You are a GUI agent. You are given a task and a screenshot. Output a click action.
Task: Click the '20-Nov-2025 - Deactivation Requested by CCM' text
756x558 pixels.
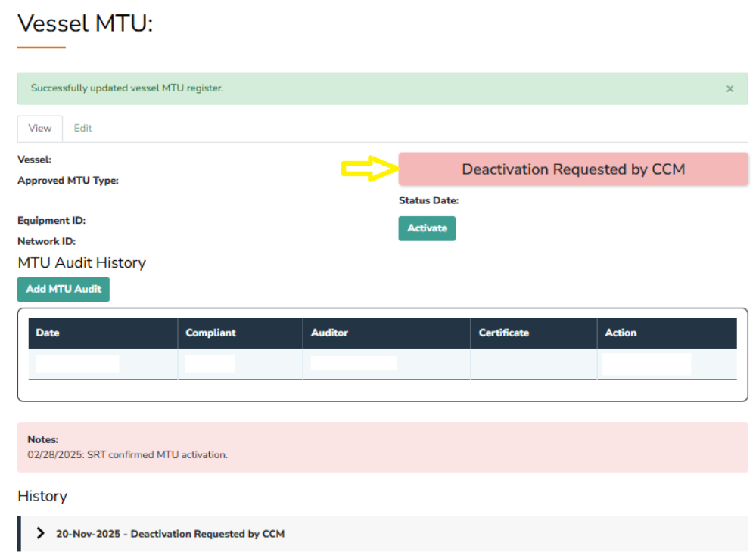pos(170,534)
